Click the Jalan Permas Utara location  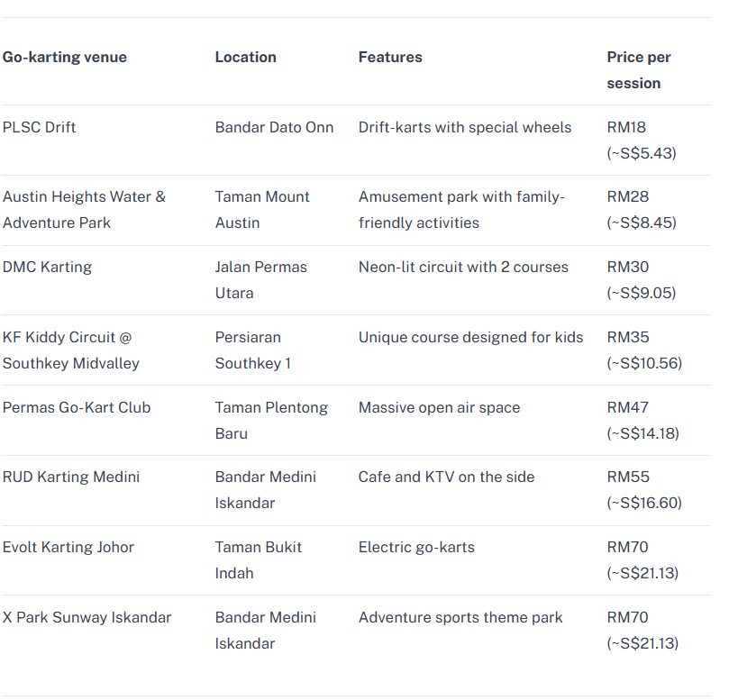coord(260,280)
